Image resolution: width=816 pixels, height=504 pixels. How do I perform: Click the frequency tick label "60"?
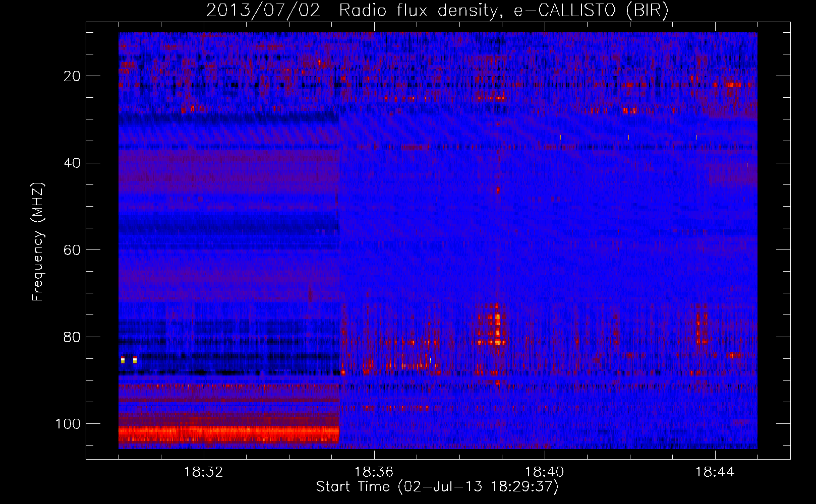click(x=72, y=250)
